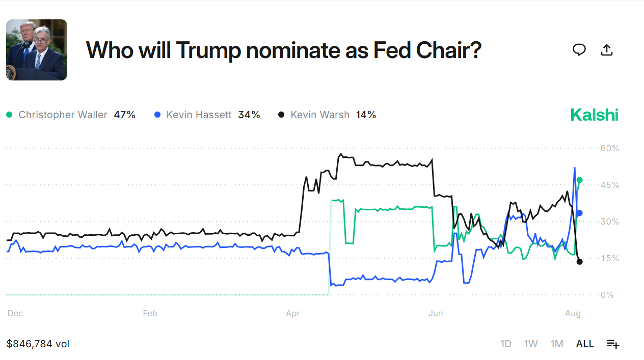
Task: Show the 1M time range
Action: click(557, 344)
